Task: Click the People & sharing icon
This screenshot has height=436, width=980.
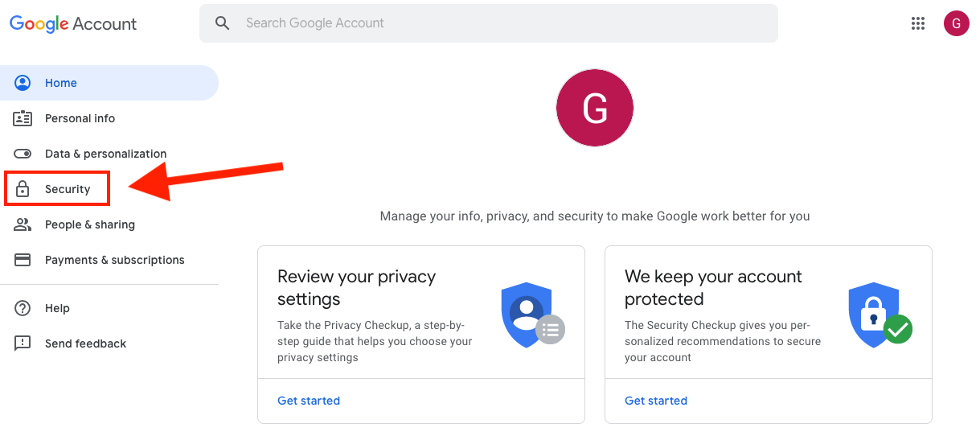Action: [23, 224]
